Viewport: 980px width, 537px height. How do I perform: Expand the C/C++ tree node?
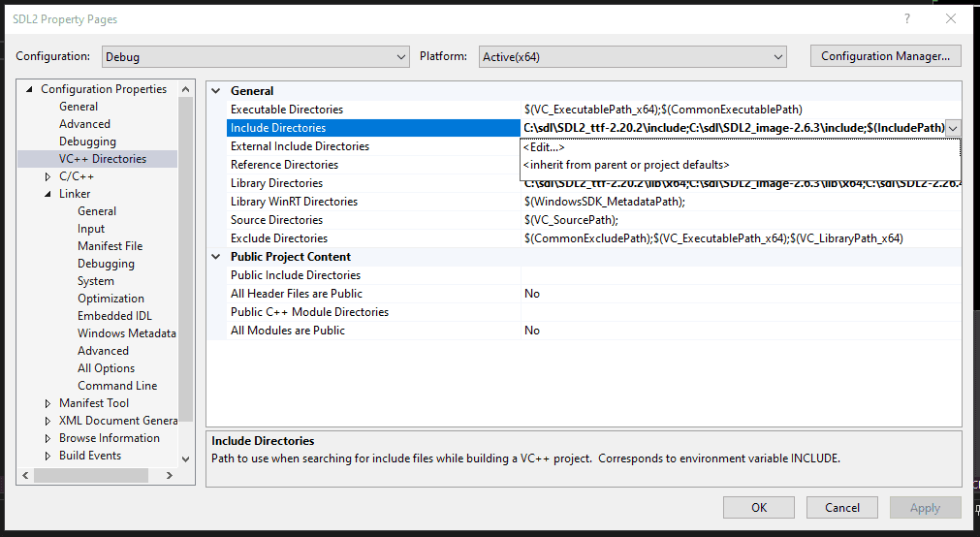point(48,176)
